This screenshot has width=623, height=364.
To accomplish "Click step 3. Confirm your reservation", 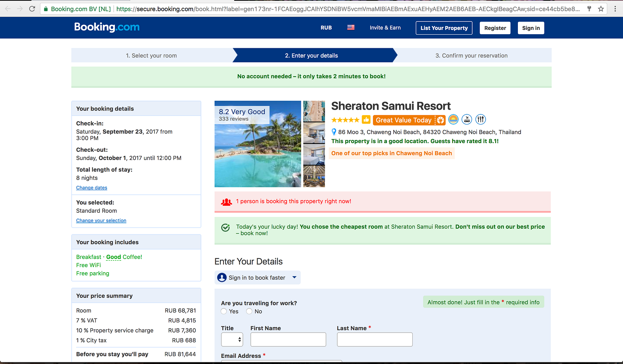I will [x=472, y=56].
